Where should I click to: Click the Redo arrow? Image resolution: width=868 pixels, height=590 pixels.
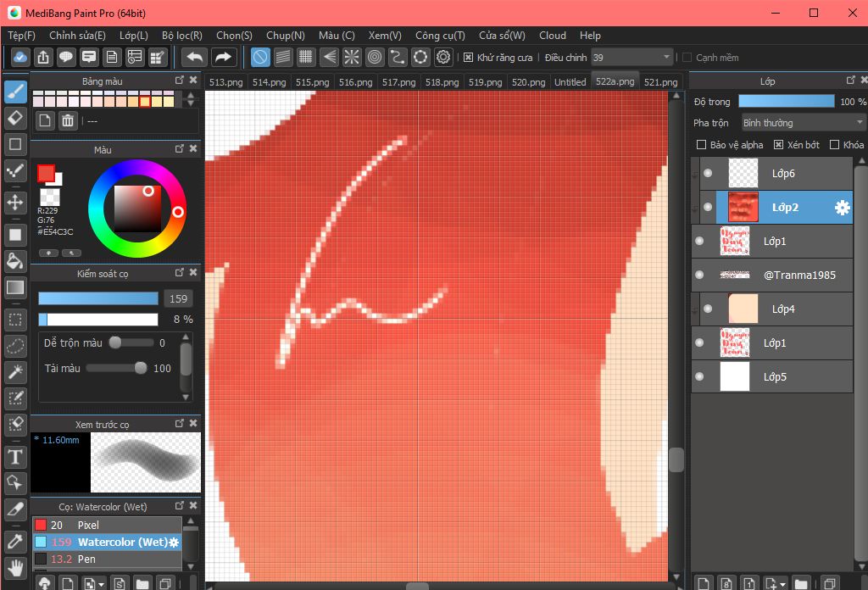coord(223,57)
